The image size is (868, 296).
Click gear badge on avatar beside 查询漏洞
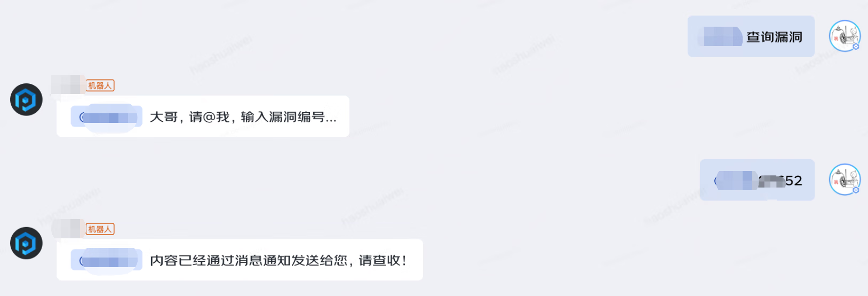[x=856, y=47]
